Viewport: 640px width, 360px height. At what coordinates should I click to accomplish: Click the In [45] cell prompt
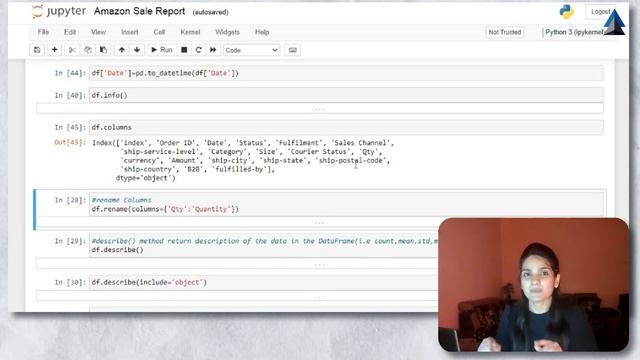point(70,127)
